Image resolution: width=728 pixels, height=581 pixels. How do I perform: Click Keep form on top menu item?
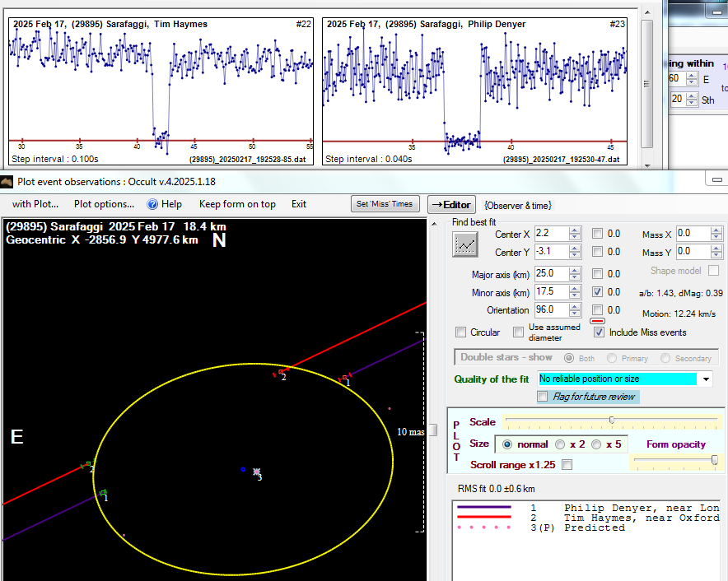(x=237, y=204)
